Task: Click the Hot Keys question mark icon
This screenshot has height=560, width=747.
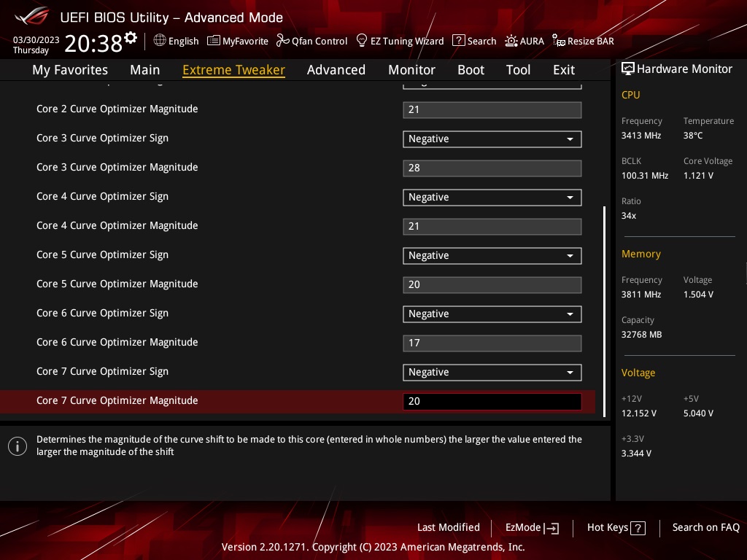Action: coord(638,528)
